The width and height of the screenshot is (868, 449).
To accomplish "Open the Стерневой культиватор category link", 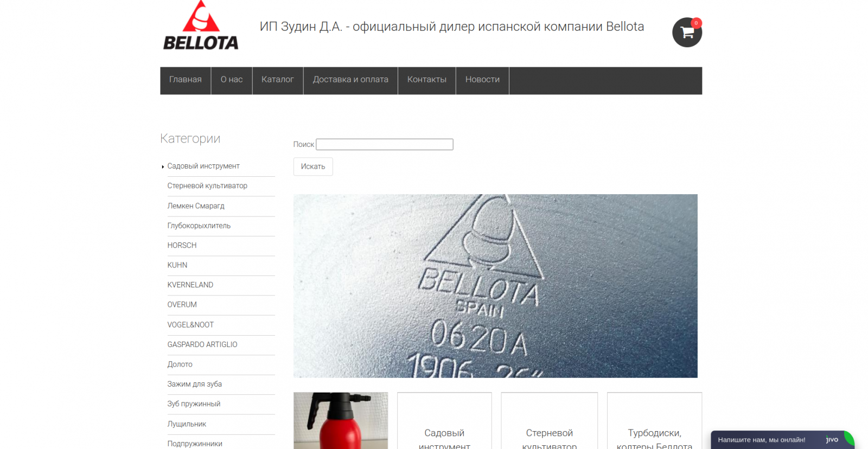I will click(207, 186).
